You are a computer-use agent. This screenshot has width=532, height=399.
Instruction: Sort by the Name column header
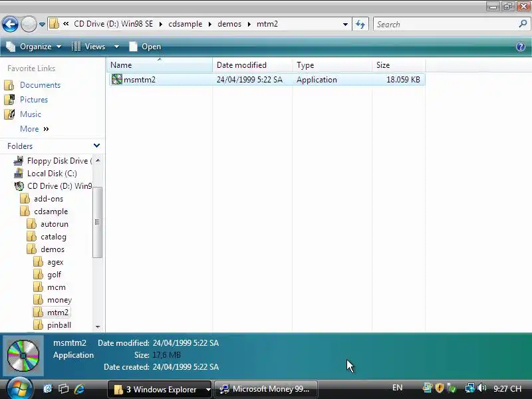click(160, 65)
